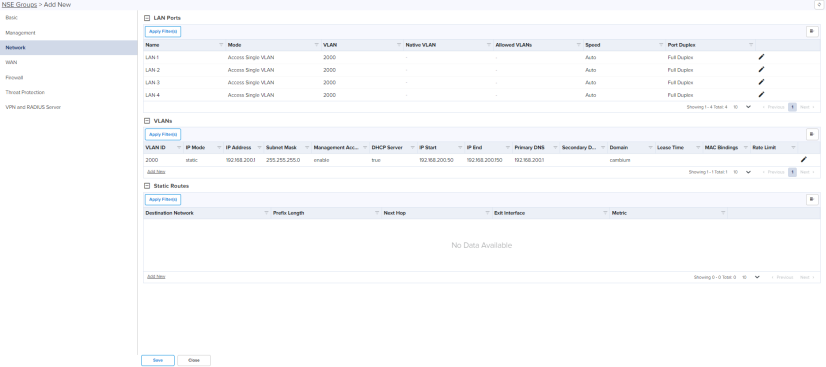Filter by Speed column
Image resolution: width=826 pixels, height=367 pixels.
(661, 45)
